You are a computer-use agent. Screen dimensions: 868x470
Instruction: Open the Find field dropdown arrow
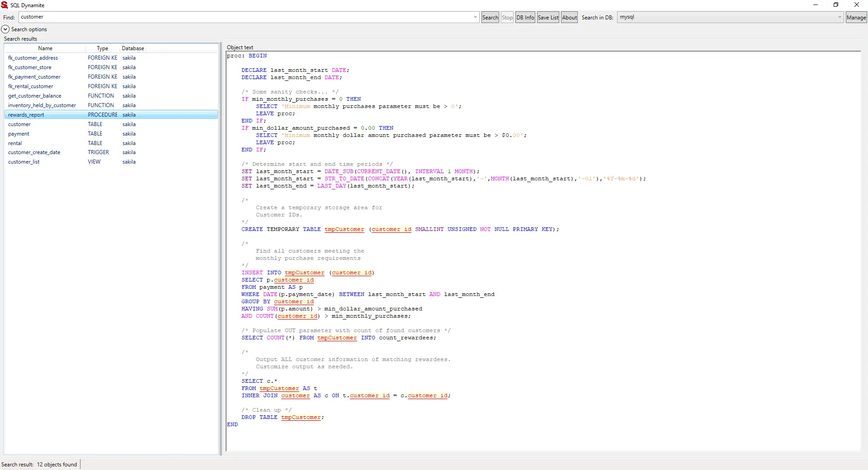pos(475,17)
